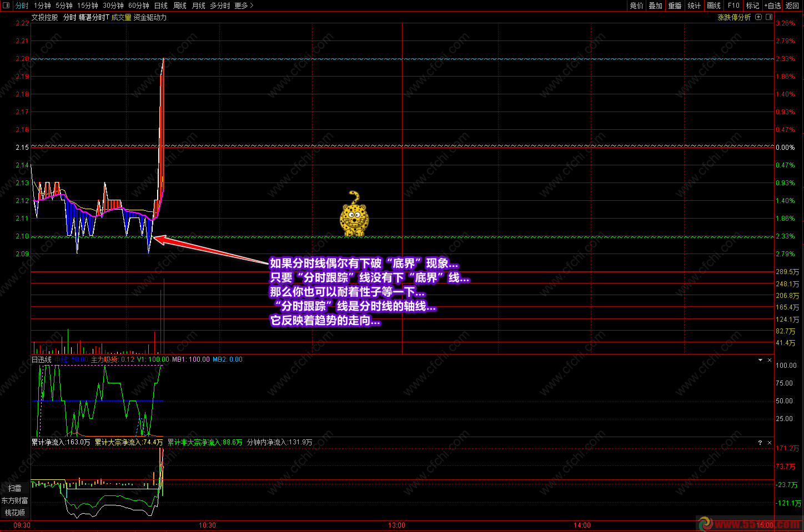The height and width of the screenshot is (532, 804).
Task: Activate the 画线 drawing tool button
Action: click(x=714, y=6)
